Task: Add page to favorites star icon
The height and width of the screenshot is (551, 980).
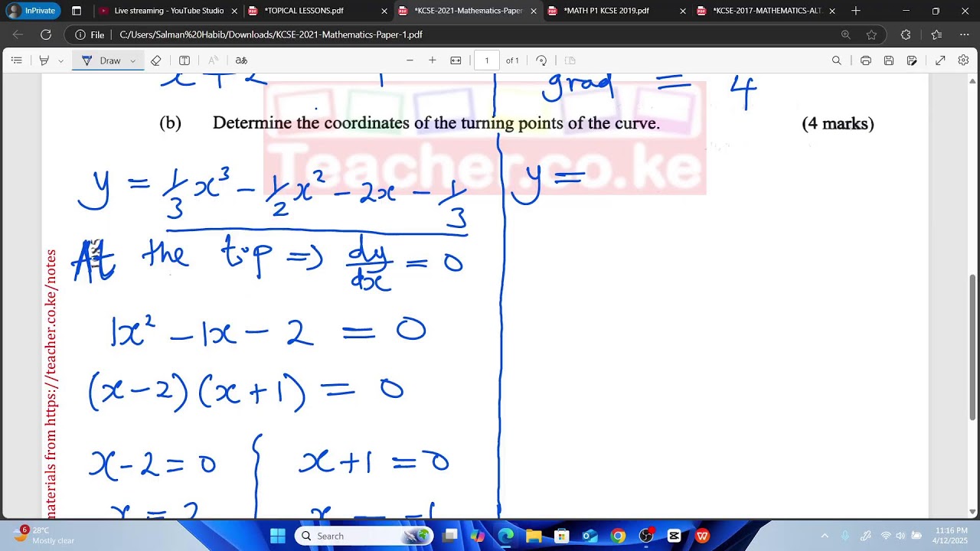Action: tap(871, 34)
